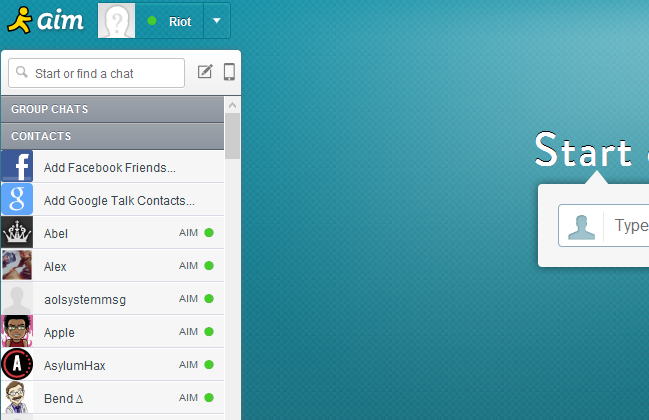Open chat with Apple
Image resolution: width=649 pixels, height=420 pixels.
(x=113, y=332)
